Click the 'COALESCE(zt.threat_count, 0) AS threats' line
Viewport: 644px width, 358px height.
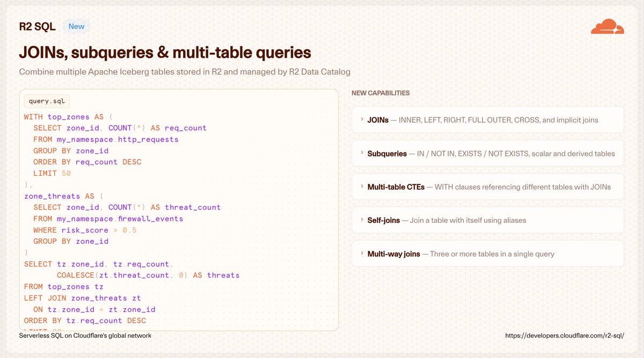[x=148, y=275]
